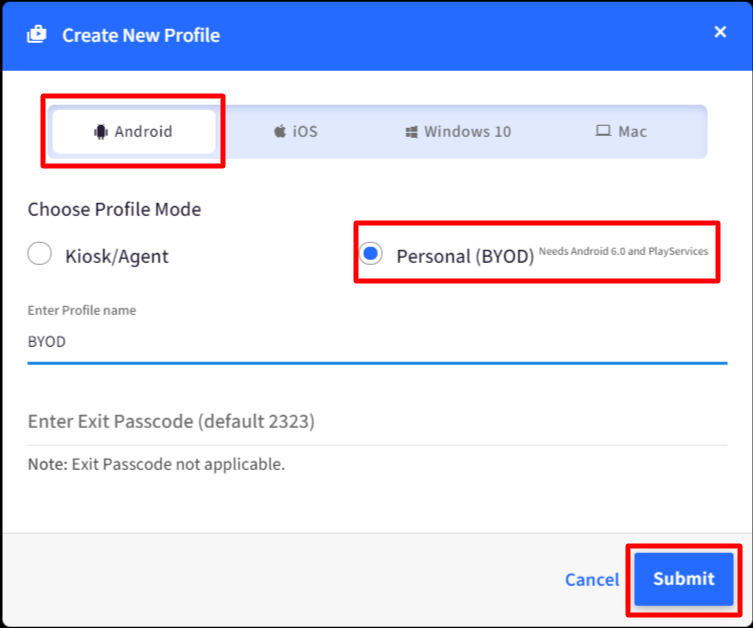Switch to the Windows 10 tab
Viewport: 753px width, 628px height.
tap(458, 132)
